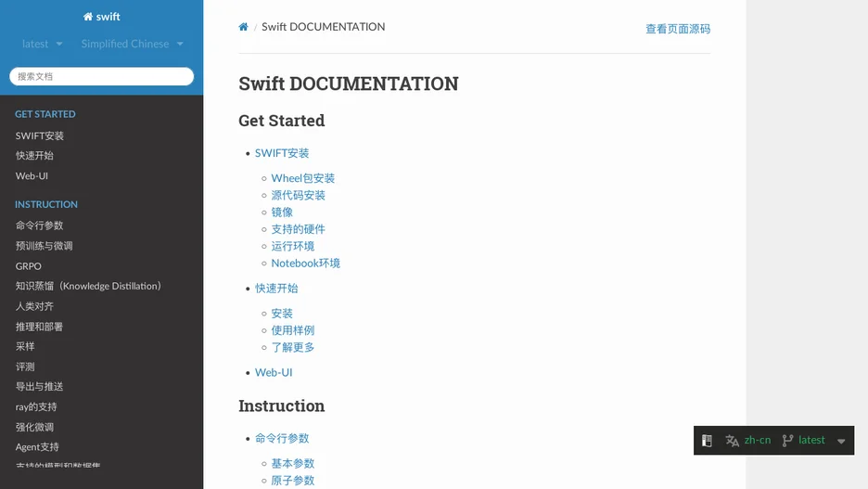Click GET STARTED caption in sidebar
This screenshot has height=489, width=868.
[45, 114]
